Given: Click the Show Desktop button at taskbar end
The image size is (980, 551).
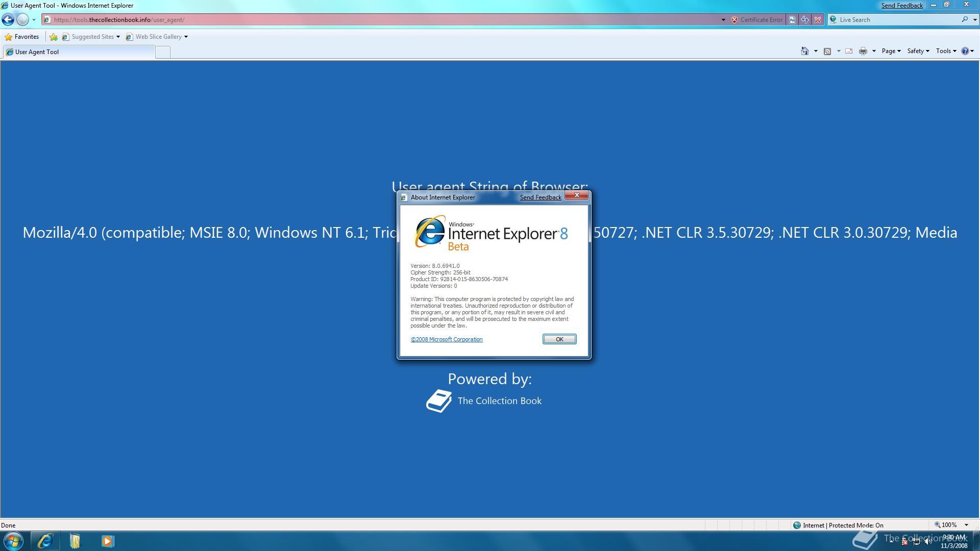Looking at the screenshot, I should 976,541.
